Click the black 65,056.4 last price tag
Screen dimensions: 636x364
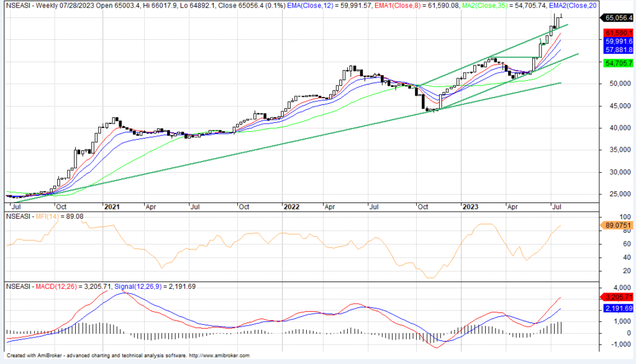coord(619,19)
